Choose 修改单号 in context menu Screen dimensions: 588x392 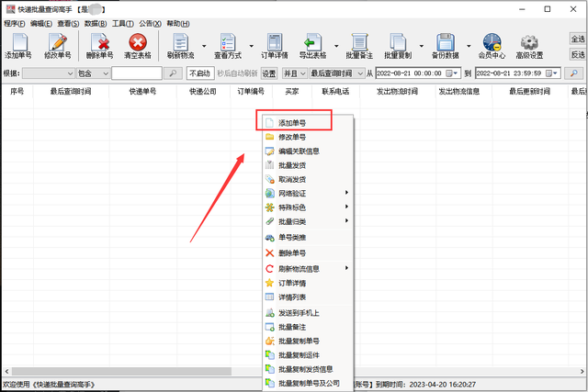(308, 137)
